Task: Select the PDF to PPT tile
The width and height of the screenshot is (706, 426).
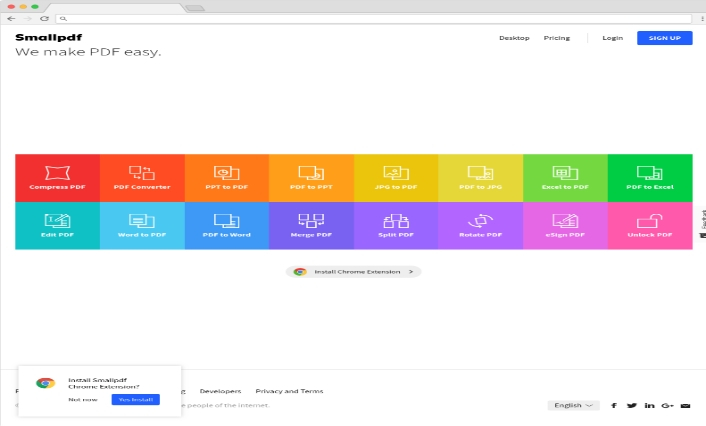Action: pyautogui.click(x=311, y=178)
